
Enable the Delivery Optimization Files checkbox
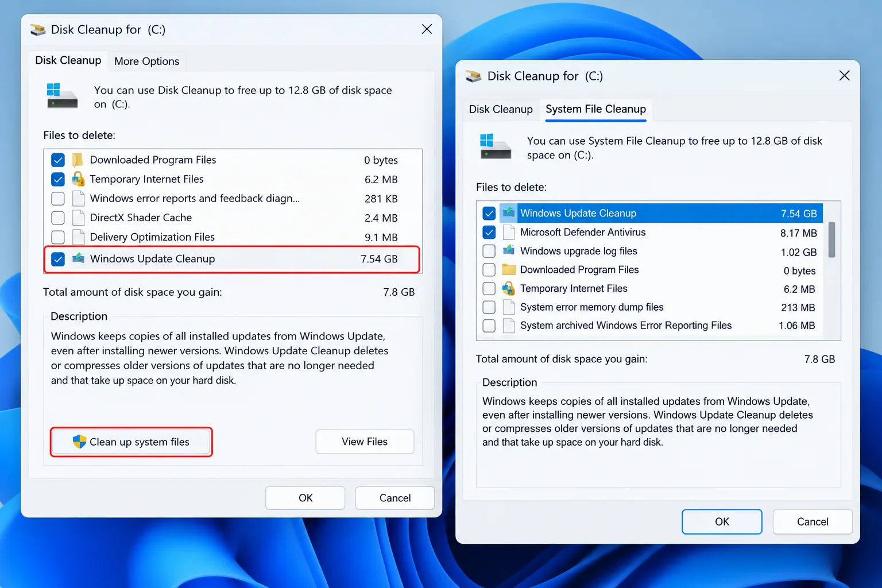click(58, 237)
